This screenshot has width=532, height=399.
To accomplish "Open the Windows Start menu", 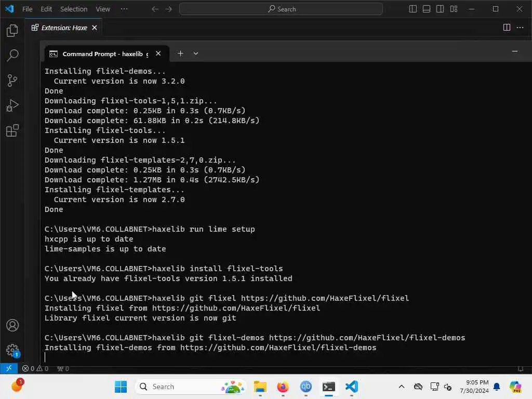I will click(121, 387).
